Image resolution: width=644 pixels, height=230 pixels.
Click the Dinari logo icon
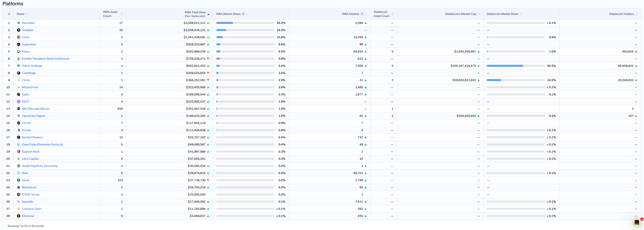point(18,180)
